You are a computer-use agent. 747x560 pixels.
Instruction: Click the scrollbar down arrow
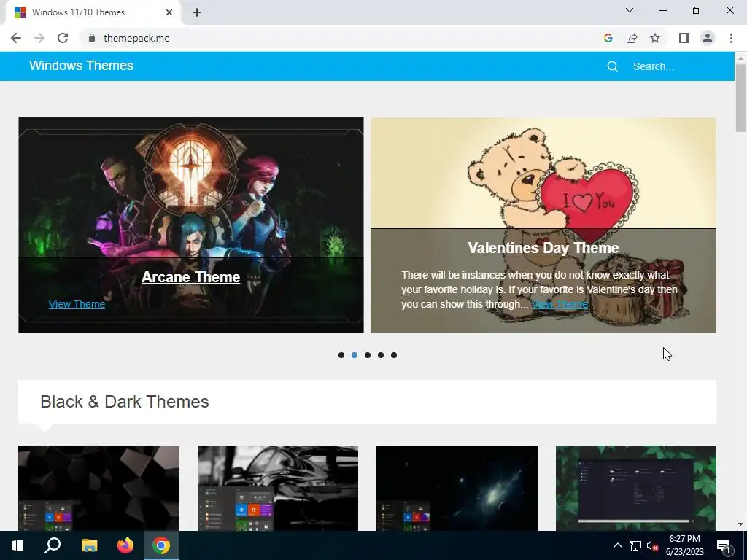tap(740, 524)
